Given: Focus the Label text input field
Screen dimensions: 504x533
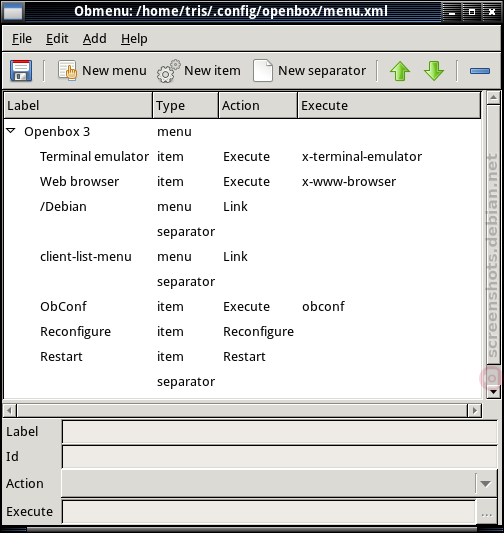Looking at the screenshot, I should tap(280, 432).
